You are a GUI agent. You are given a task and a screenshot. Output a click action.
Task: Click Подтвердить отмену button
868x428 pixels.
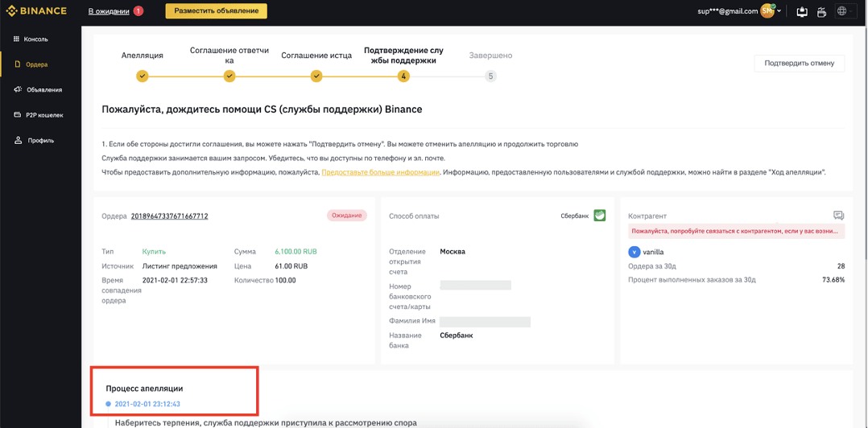tap(800, 63)
